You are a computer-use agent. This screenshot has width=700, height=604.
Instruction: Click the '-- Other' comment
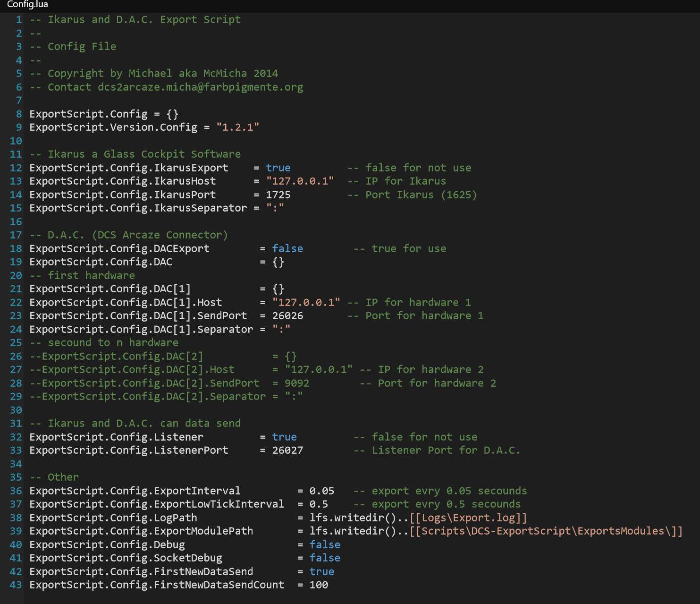click(x=54, y=477)
